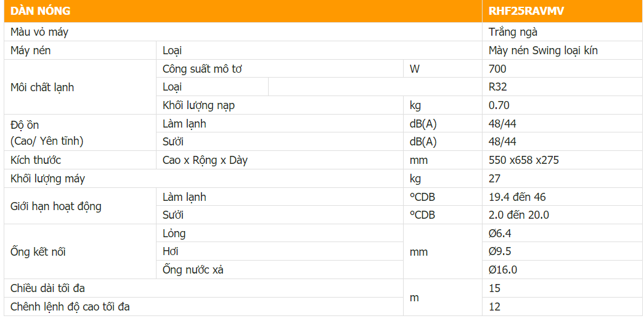Image resolution: width=644 pixels, height=321 pixels.
Task: Click the Độ ồn (Cao/ Yên tĩnh) label
Action: (47, 132)
